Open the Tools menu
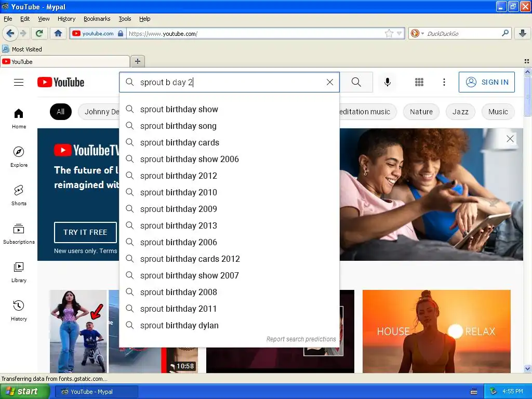This screenshot has height=399, width=532. [125, 19]
